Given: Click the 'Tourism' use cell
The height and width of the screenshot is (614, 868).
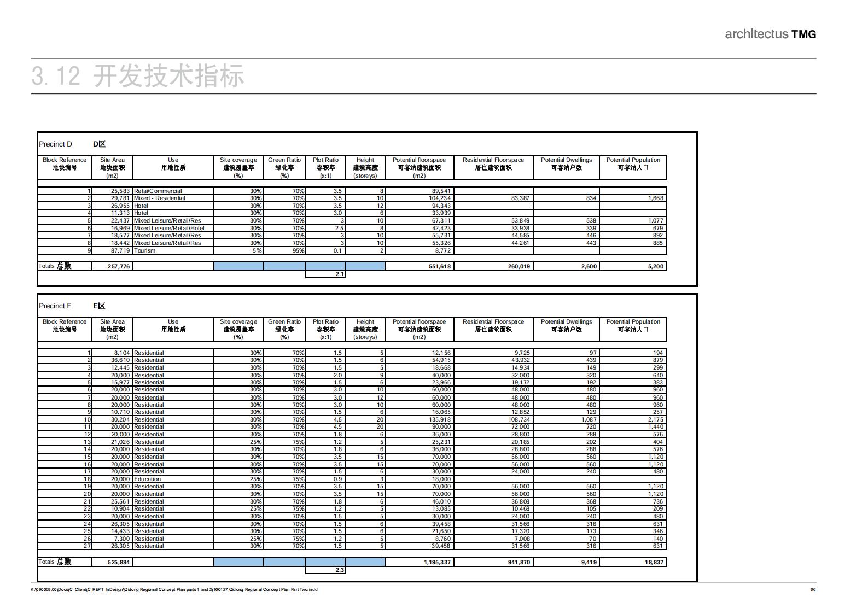Looking at the screenshot, I should 173,250.
